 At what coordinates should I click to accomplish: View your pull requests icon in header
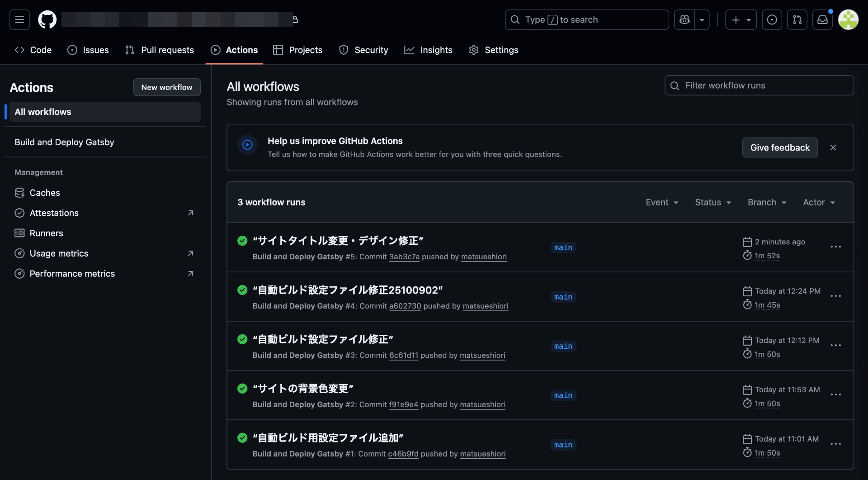797,19
